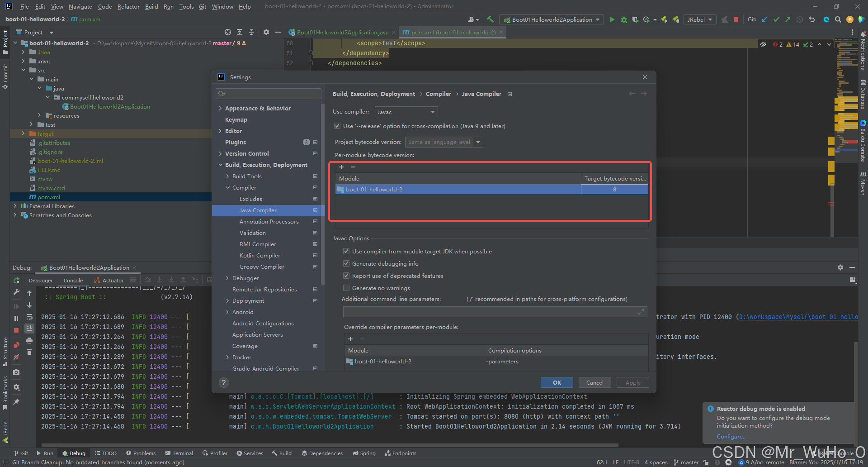The image size is (868, 467).
Task: Collapse the Compiler settings node
Action: coord(227,188)
